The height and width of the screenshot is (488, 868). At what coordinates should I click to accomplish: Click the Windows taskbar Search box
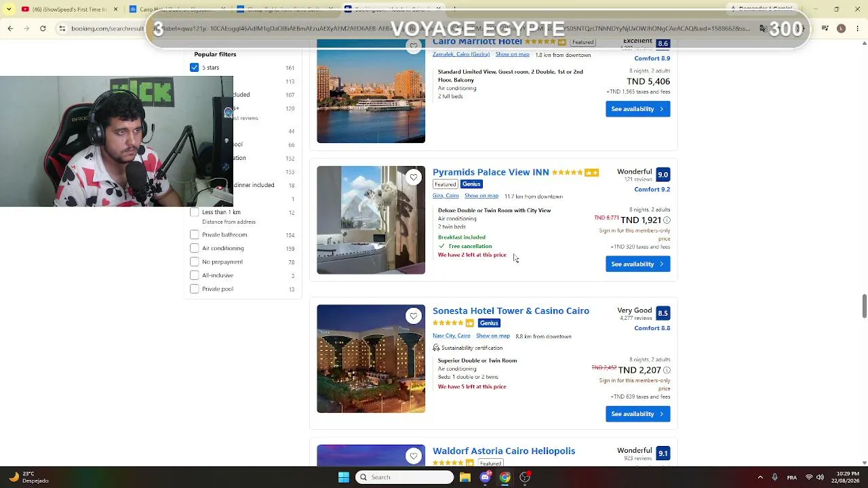point(405,477)
